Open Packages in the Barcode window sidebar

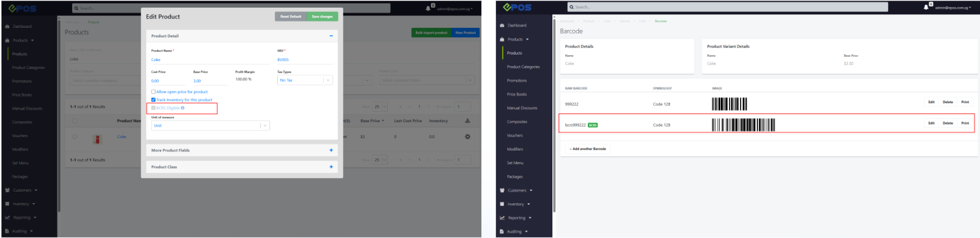(515, 177)
